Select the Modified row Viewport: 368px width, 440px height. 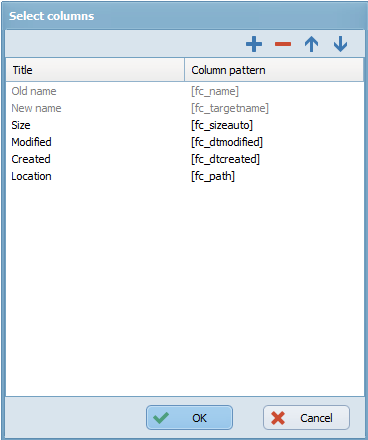coord(185,142)
